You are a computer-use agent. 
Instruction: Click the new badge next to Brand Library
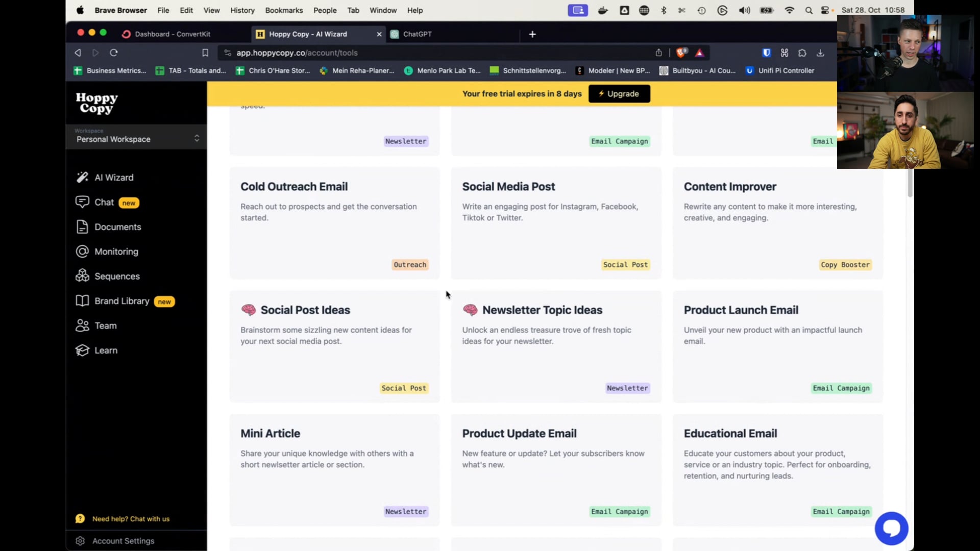[x=164, y=302]
